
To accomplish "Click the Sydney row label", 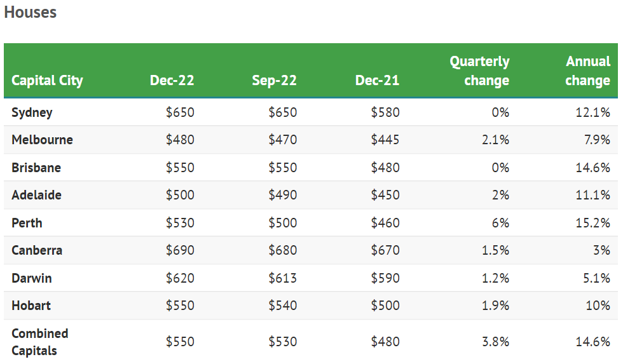I will point(32,112).
